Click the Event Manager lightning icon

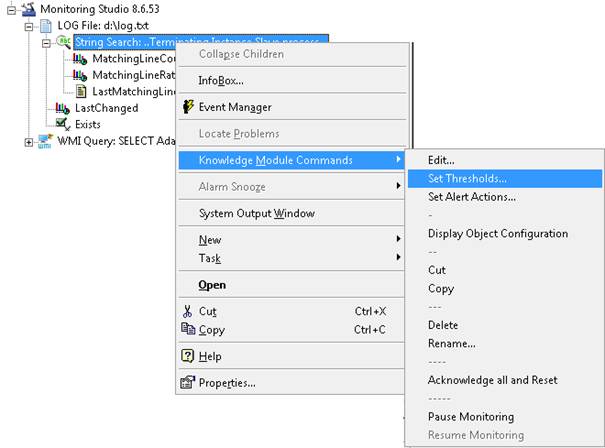pyautogui.click(x=187, y=107)
